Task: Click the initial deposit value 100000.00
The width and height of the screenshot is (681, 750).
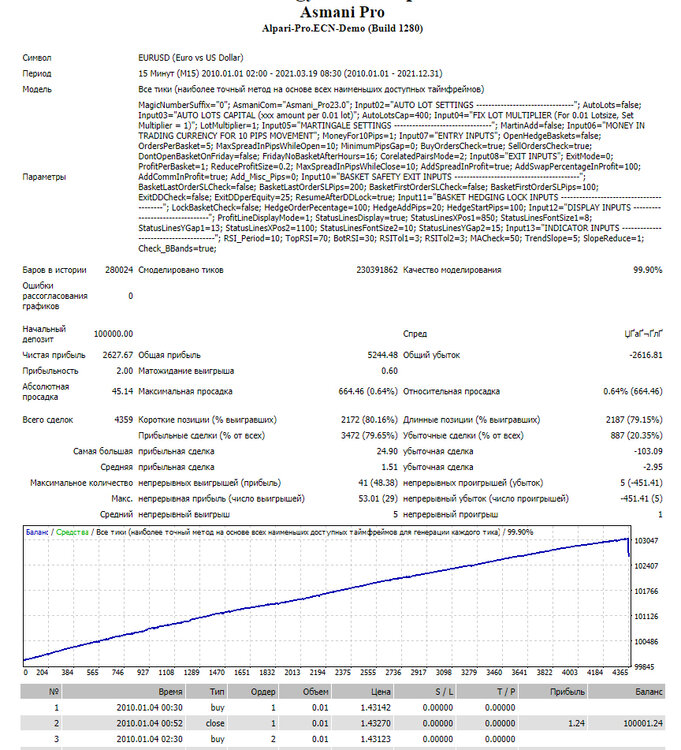Action: [113, 334]
